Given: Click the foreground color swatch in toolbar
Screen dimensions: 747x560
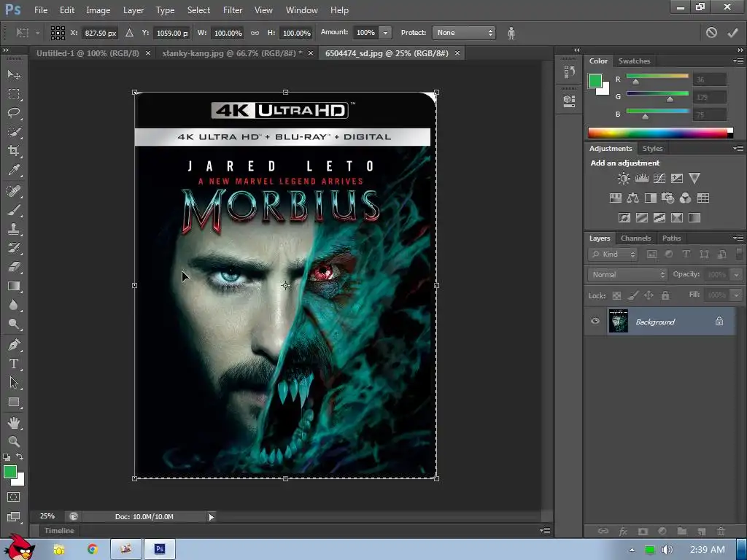Looking at the screenshot, I should pyautogui.click(x=10, y=472).
